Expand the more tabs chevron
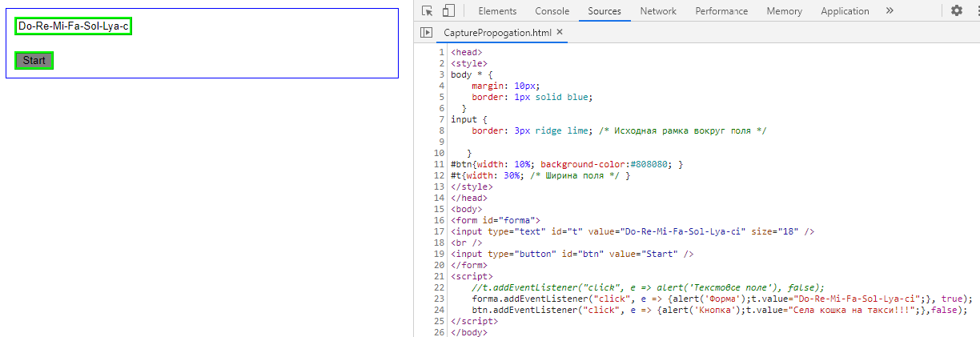Viewport: 980px width, 337px height. click(x=890, y=11)
